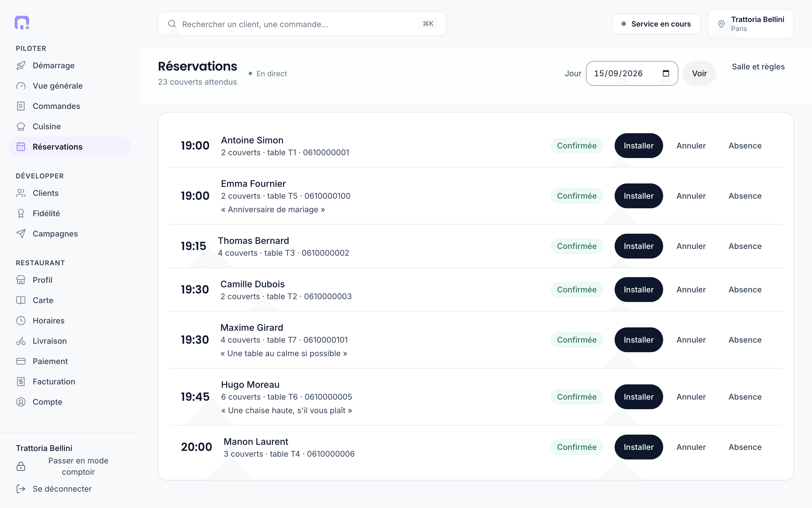This screenshot has height=508, width=812.
Task: Click the search magnifier icon
Action: pyautogui.click(x=172, y=24)
